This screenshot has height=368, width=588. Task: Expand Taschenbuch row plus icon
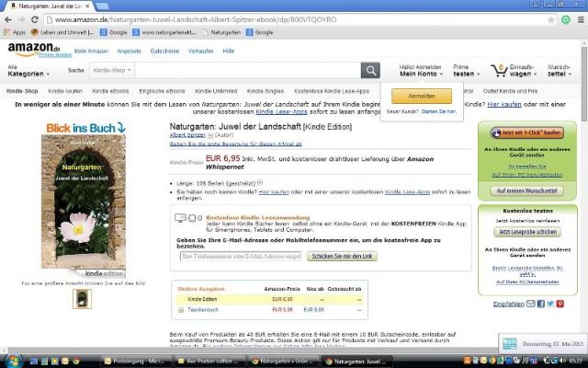tap(181, 310)
